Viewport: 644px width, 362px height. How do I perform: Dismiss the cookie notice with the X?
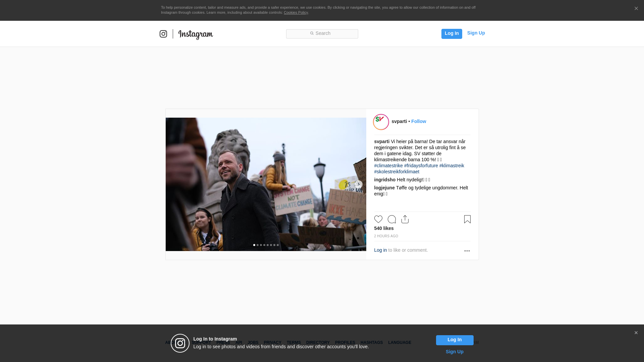636,8
